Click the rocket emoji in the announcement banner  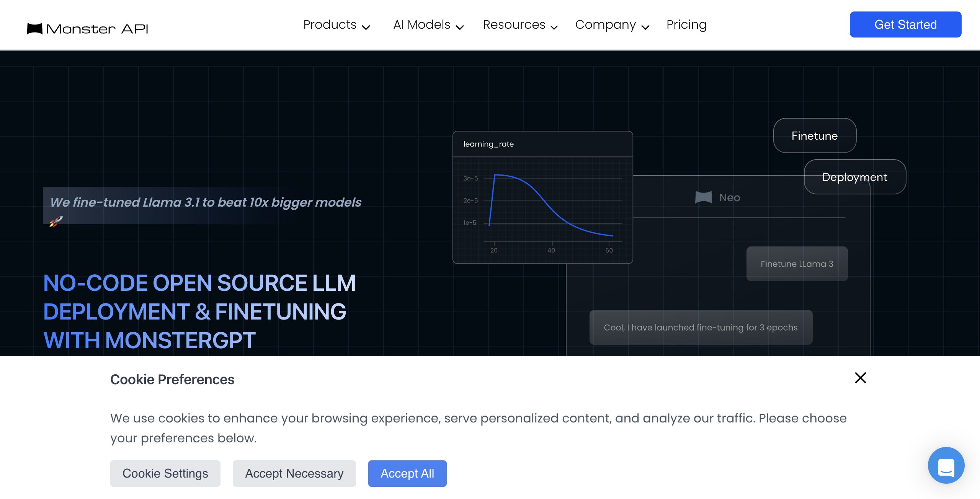56,221
